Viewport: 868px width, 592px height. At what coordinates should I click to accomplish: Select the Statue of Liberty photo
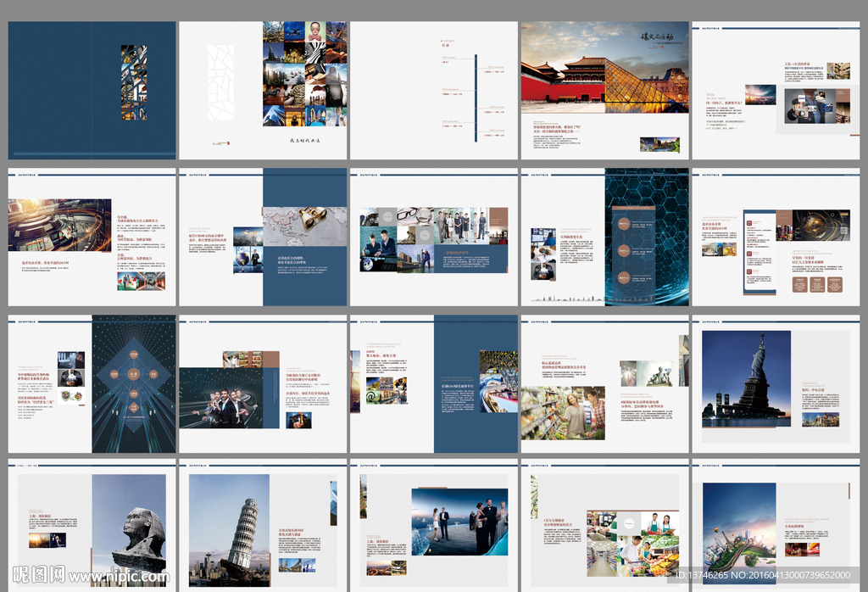[x=746, y=378]
